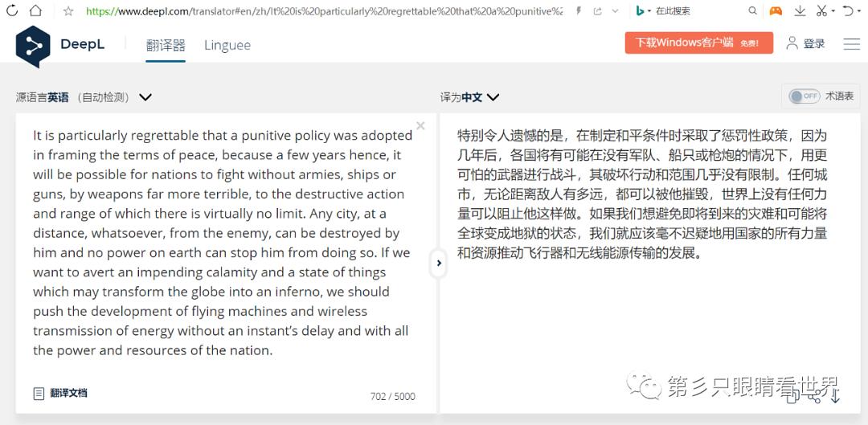The image size is (868, 425).
Task: Click the search magnifier in the browser bar
Action: pos(752,11)
